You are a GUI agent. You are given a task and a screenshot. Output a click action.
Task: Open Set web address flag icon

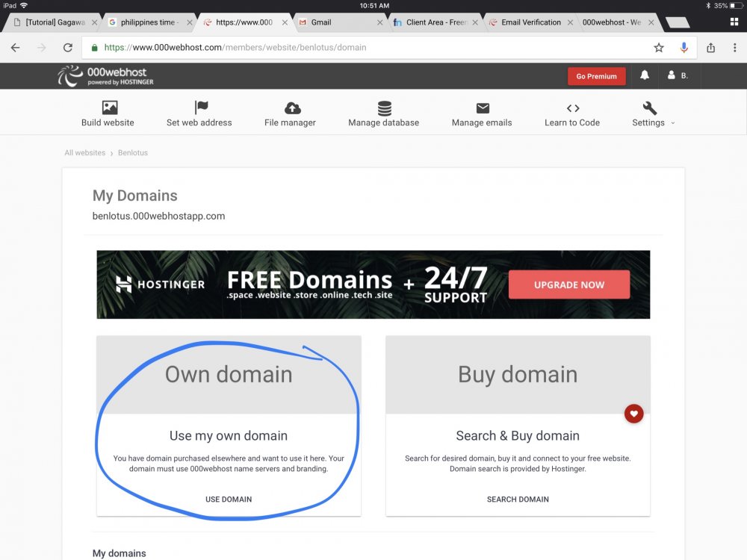click(x=200, y=108)
